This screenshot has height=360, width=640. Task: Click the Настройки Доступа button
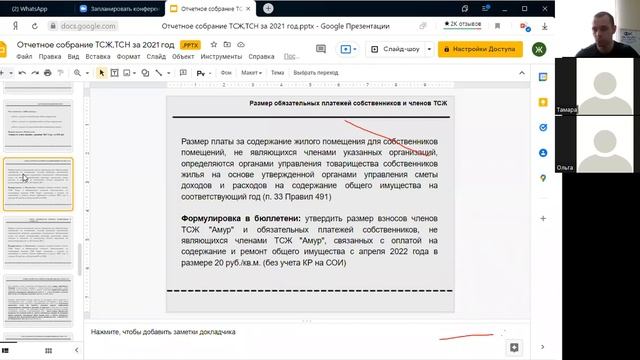(x=480, y=49)
